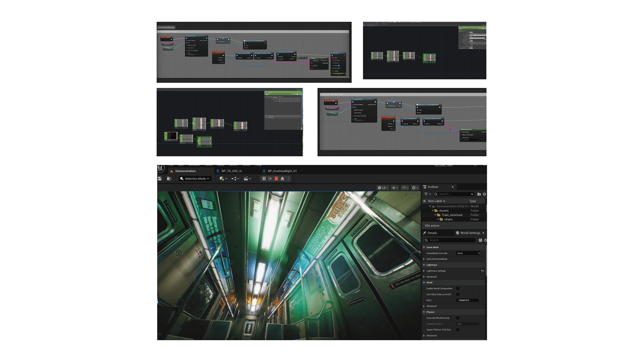Viewport: 644px width, 362px height.
Task: Toggle Override World Gravity checkbox
Action: pyautogui.click(x=458, y=318)
